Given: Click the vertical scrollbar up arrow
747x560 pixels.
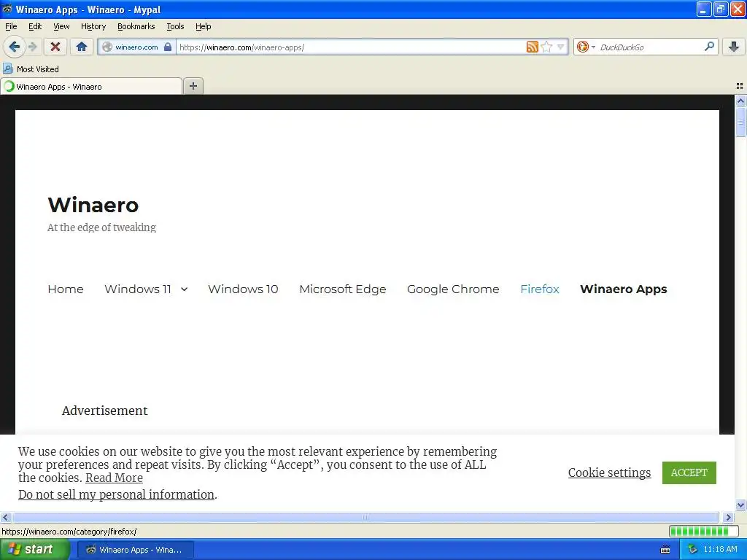Looking at the screenshot, I should pyautogui.click(x=740, y=101).
